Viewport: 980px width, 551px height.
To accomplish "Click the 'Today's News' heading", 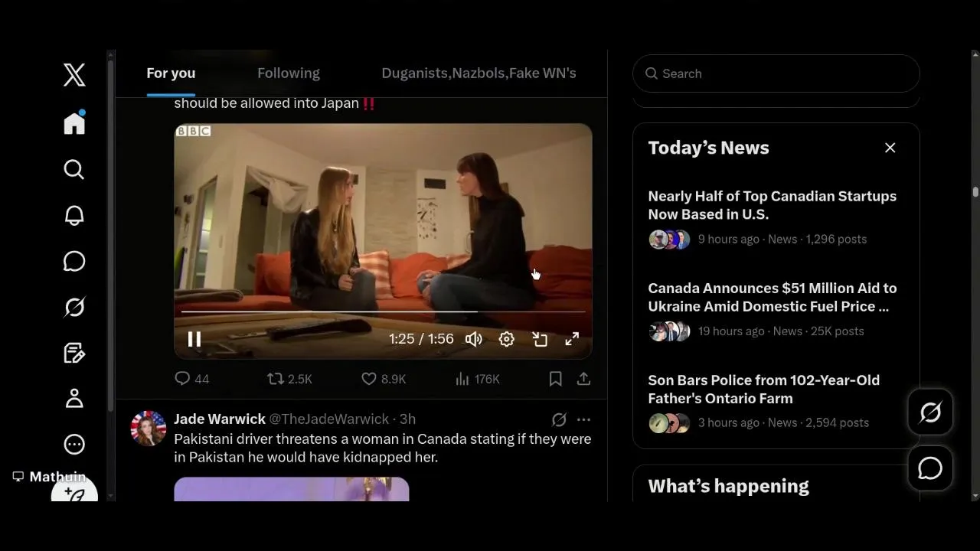I will pos(708,148).
